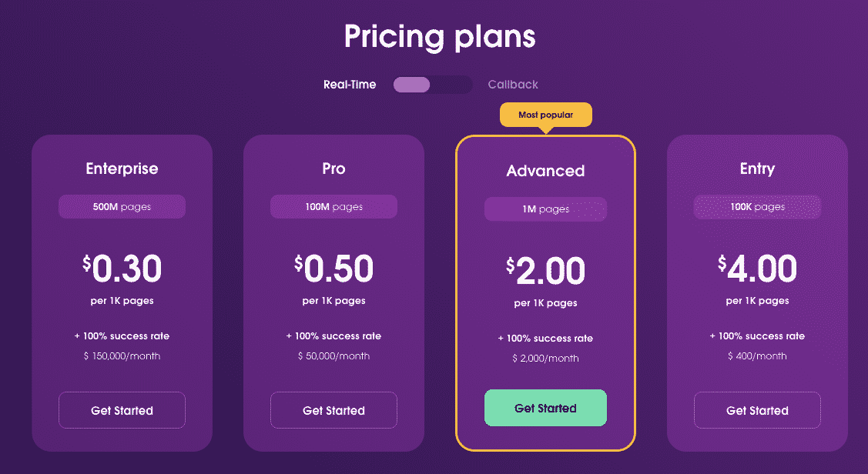
Task: Click Get Started under Pro plan
Action: click(333, 410)
